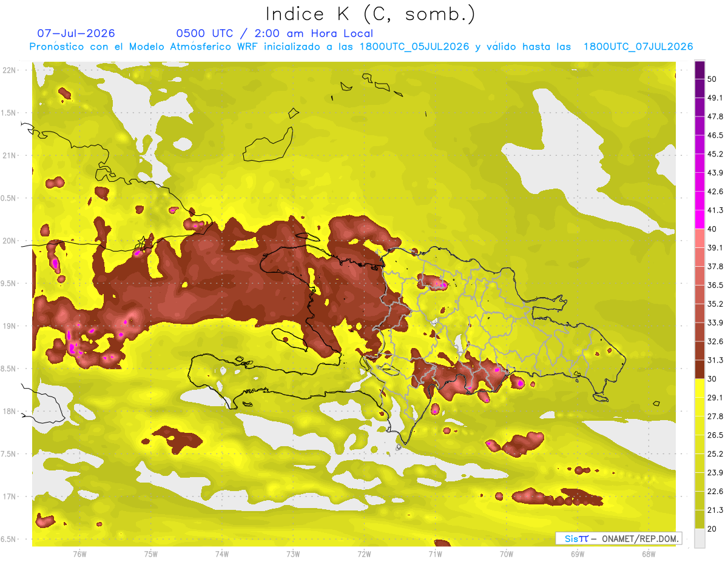Viewport: 728px width, 562px height.
Task: Pick the salmon swatch between 39.1 and 40
Action: (x=700, y=238)
